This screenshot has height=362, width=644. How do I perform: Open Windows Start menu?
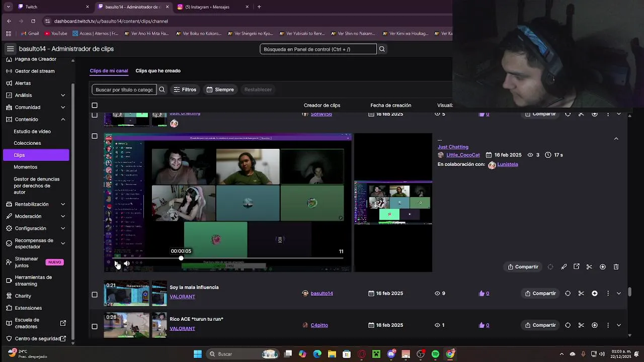[x=198, y=354]
